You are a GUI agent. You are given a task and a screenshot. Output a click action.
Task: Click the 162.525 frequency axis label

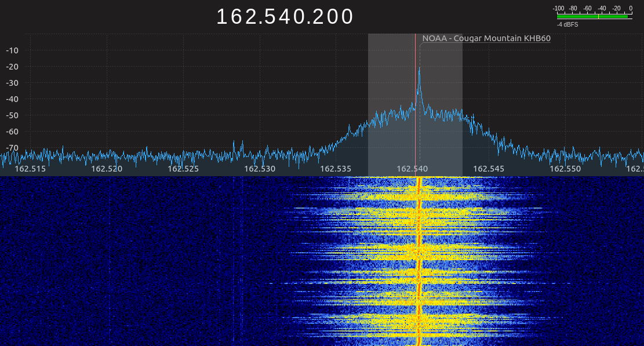point(183,169)
